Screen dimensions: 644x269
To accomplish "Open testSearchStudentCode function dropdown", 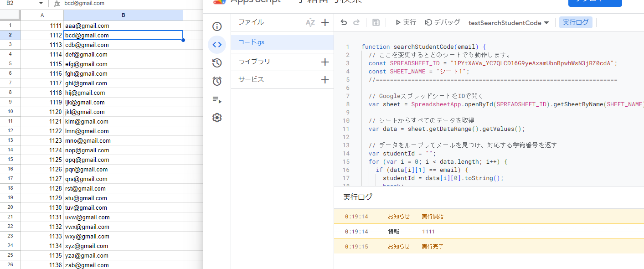I will point(509,23).
